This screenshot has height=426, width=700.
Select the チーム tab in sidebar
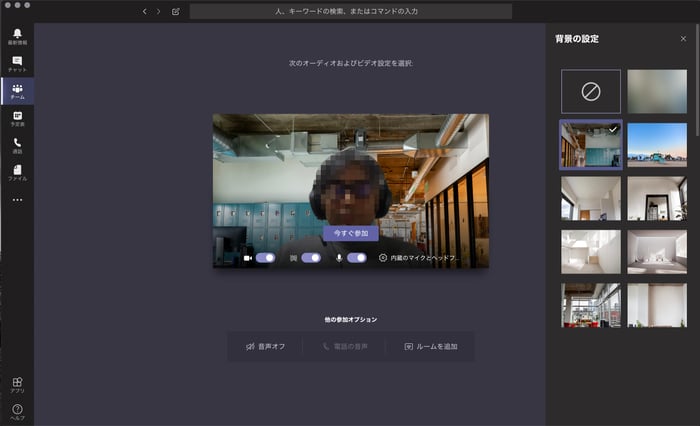coord(17,91)
